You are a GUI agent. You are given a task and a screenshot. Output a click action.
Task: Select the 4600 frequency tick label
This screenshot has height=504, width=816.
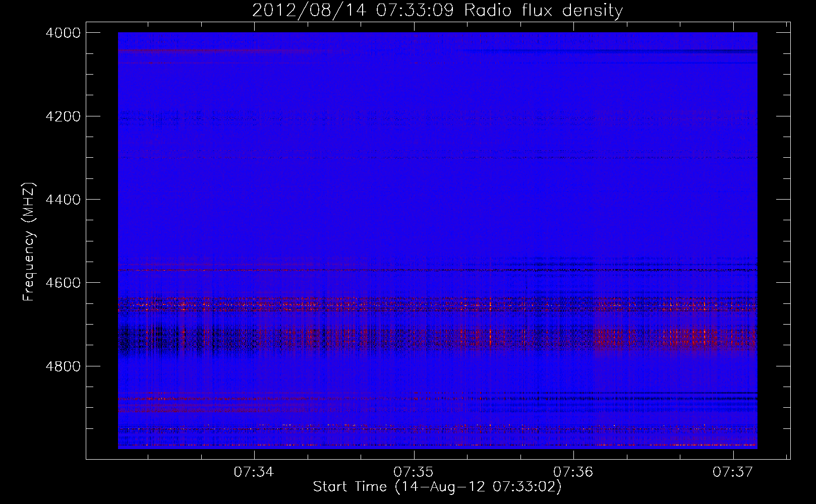[63, 283]
